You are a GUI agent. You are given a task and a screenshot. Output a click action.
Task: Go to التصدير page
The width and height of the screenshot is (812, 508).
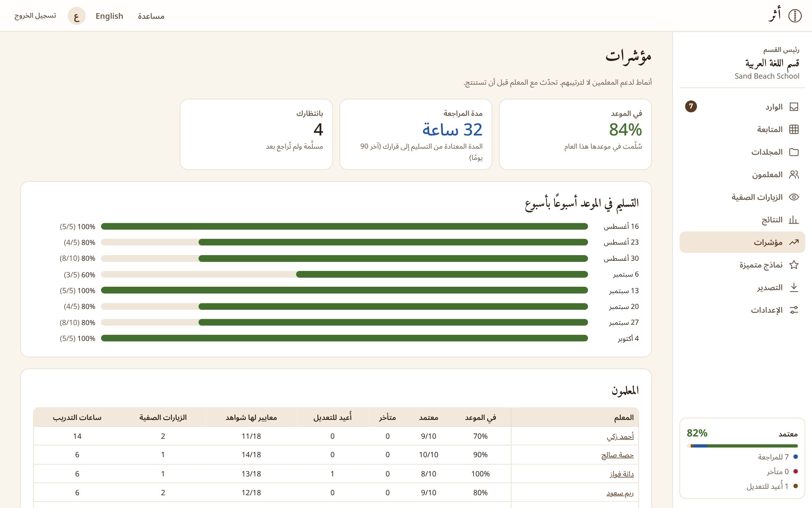pos(742,287)
